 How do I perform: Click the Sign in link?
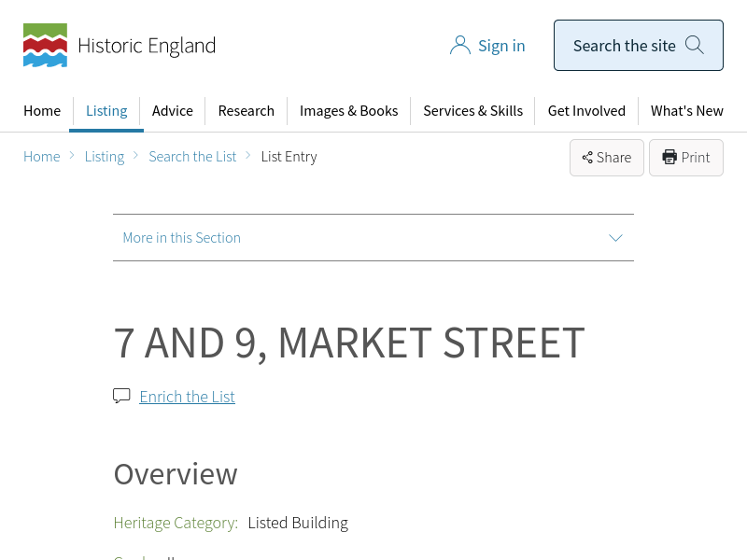click(x=501, y=46)
